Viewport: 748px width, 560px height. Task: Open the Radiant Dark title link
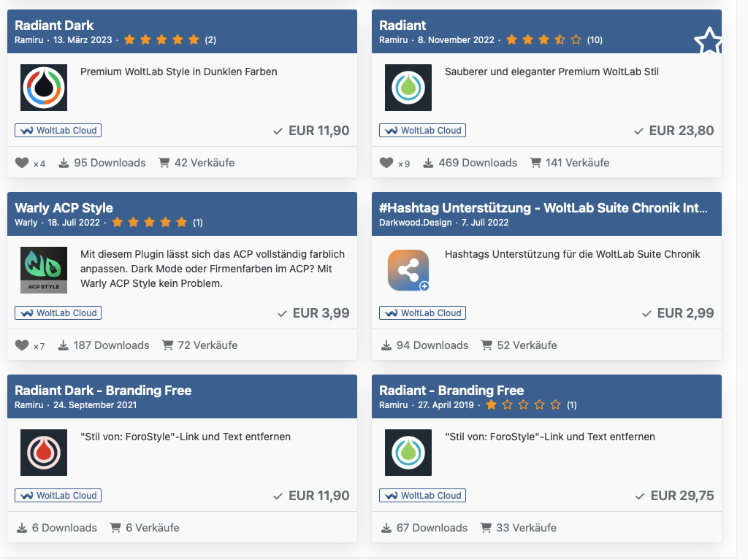[54, 26]
